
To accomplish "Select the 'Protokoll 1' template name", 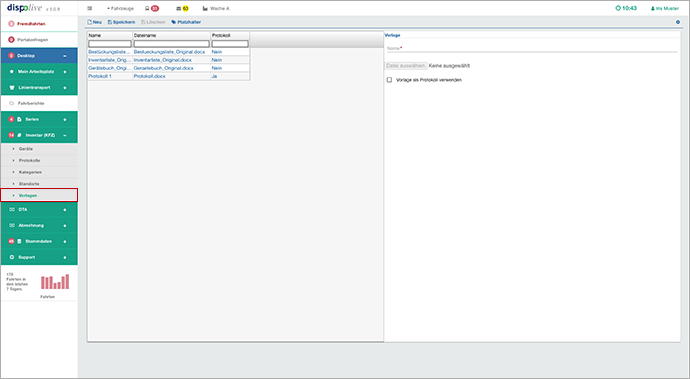I will (100, 76).
